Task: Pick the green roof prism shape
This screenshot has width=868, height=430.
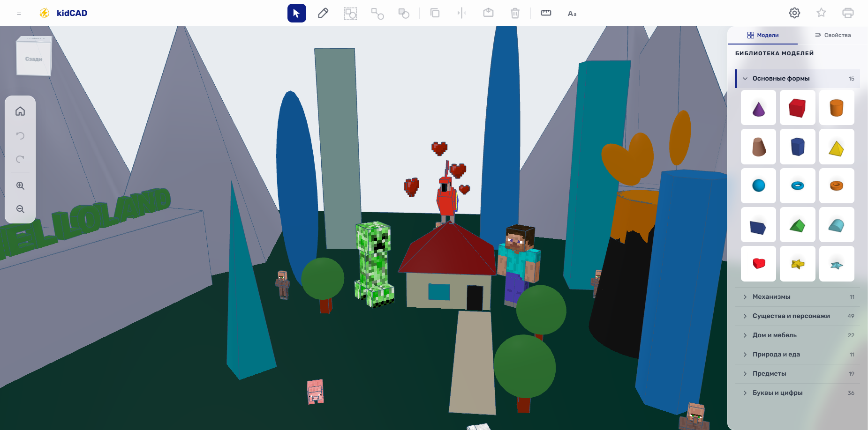Action: pyautogui.click(x=797, y=225)
